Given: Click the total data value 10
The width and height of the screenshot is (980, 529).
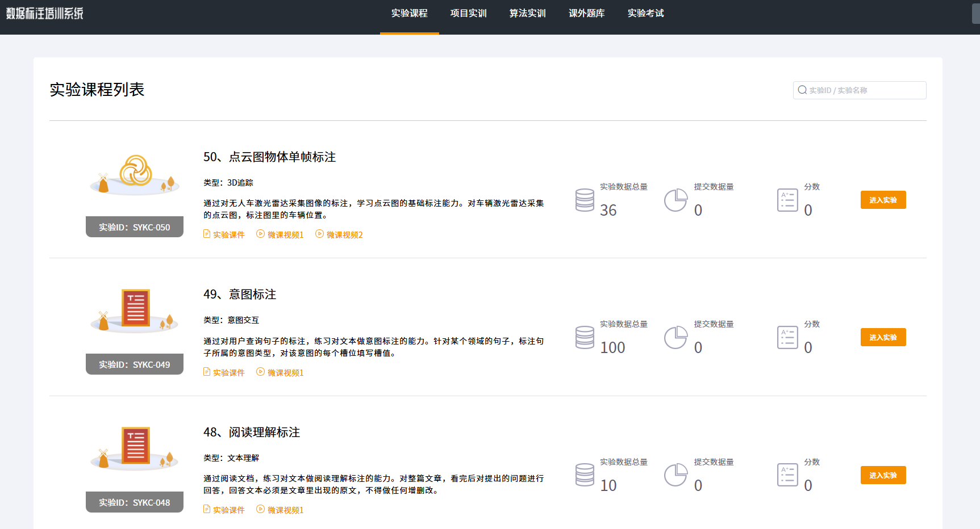Looking at the screenshot, I should pos(608,486).
